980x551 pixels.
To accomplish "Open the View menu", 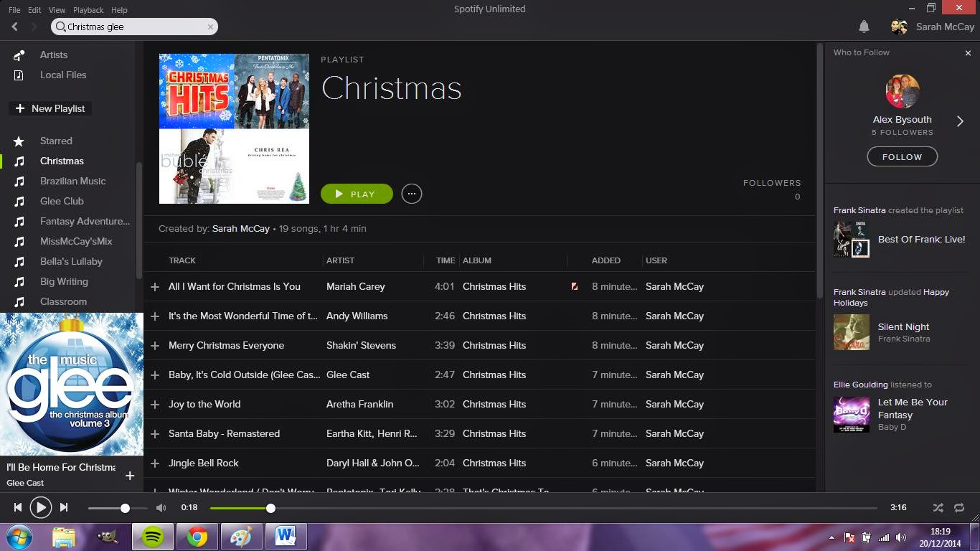I will pyautogui.click(x=57, y=10).
